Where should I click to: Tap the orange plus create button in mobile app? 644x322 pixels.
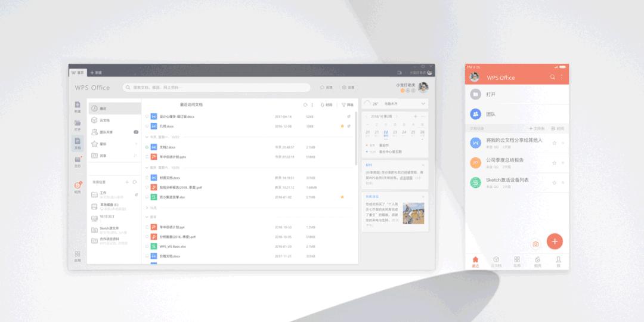coord(555,241)
